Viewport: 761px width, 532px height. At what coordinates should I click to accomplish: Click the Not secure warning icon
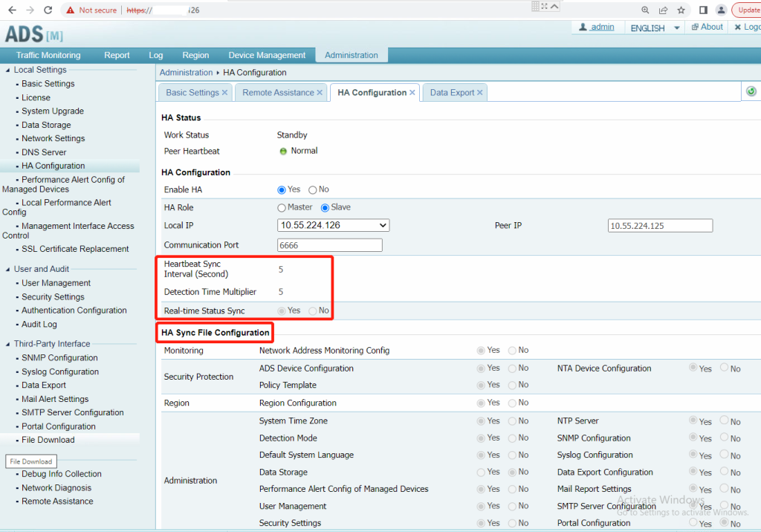(71, 10)
